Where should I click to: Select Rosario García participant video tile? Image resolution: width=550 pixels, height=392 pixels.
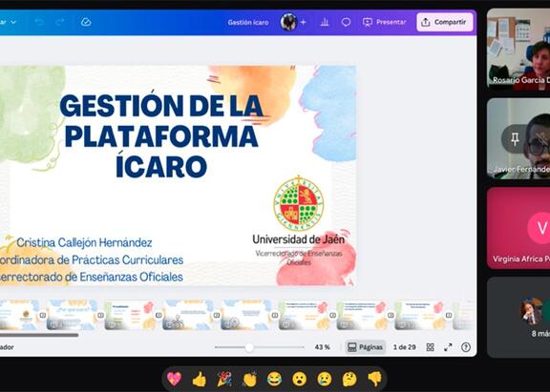click(x=518, y=48)
